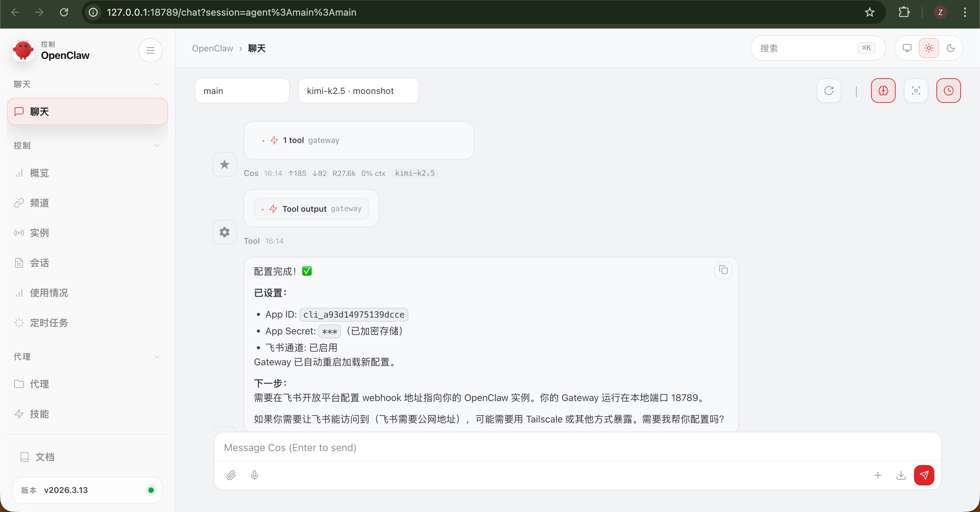Expand the Tool output gateway details
Screen dimensions: 980x512
pos(311,209)
